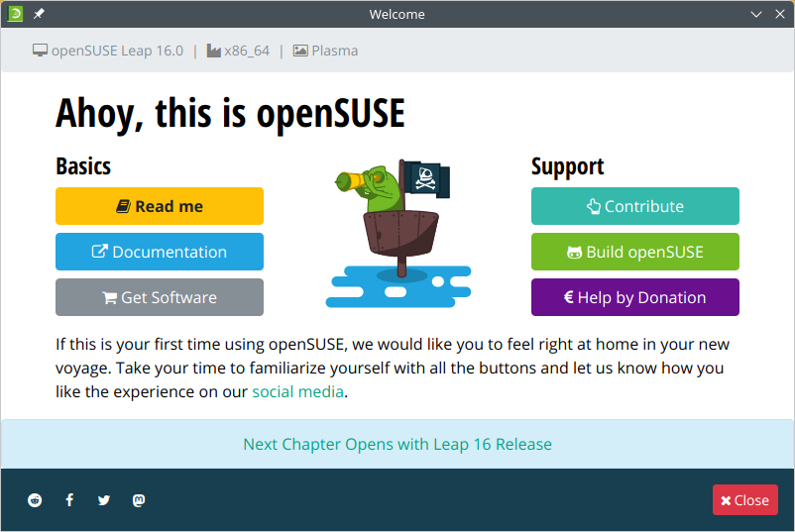This screenshot has width=795, height=532.
Task: Click the factory icon beside x86_64
Action: (213, 51)
